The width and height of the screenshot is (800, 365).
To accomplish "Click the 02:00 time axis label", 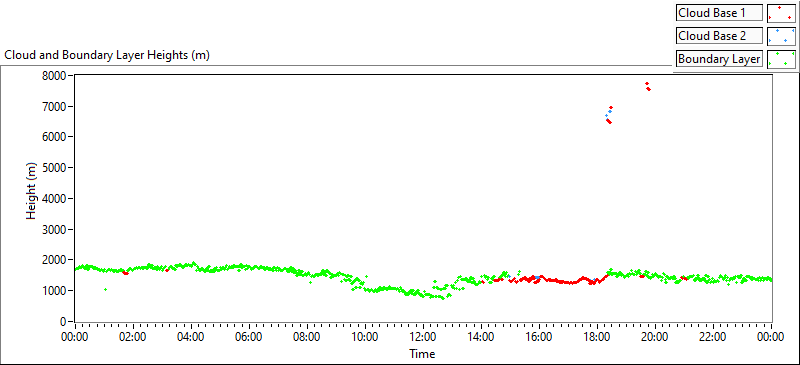I will [133, 337].
